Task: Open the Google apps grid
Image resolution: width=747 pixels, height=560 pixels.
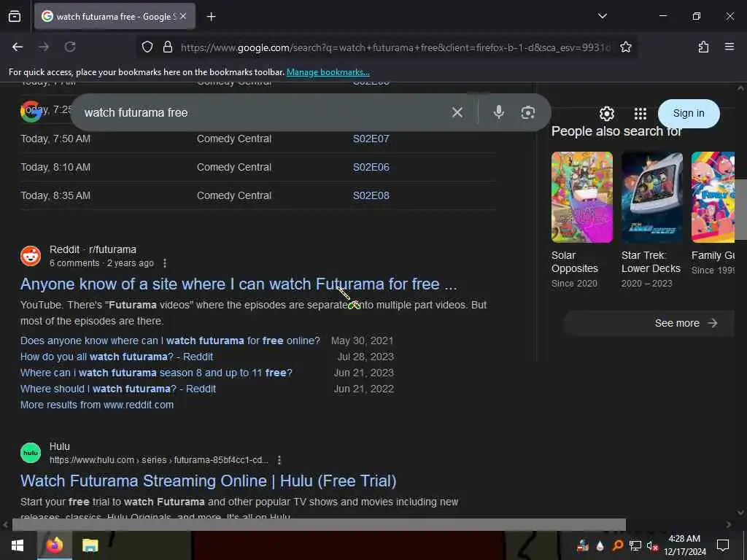Action: click(x=640, y=114)
